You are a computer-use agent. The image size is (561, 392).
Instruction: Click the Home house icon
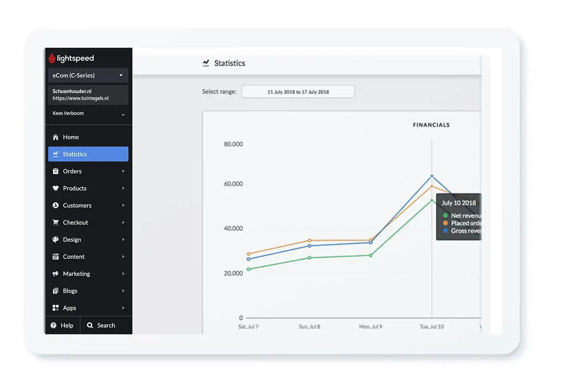(56, 137)
